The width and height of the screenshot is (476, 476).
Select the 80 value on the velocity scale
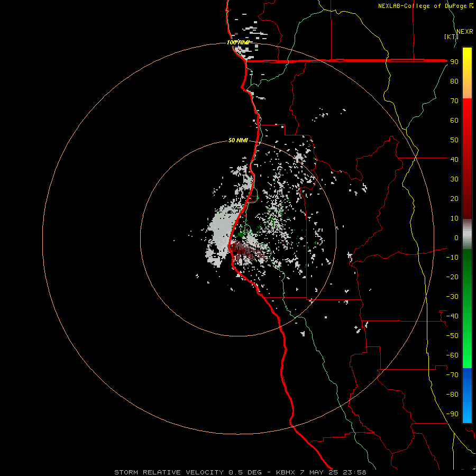coord(454,81)
